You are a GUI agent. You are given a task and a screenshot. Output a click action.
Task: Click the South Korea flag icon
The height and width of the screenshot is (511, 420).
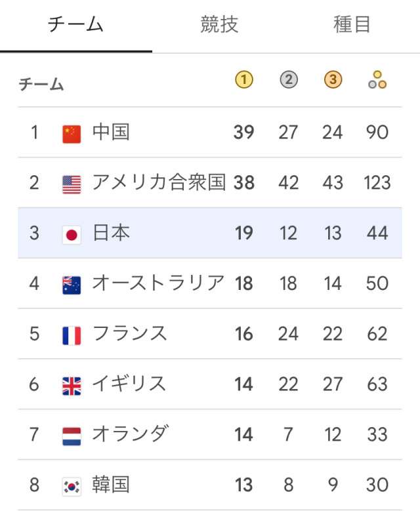click(x=72, y=486)
